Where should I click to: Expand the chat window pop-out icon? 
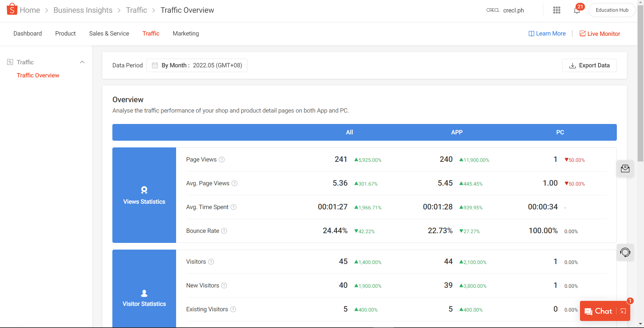coord(623,311)
